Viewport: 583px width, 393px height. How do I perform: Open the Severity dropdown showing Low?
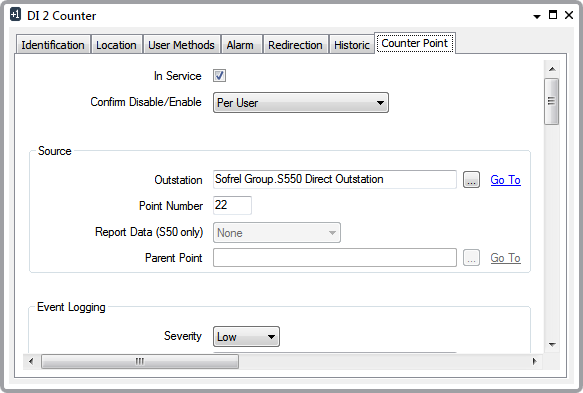tap(246, 337)
